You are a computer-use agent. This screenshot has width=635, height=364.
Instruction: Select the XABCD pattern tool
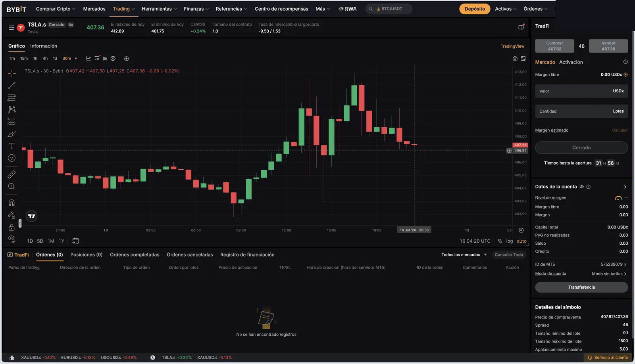coord(12,109)
